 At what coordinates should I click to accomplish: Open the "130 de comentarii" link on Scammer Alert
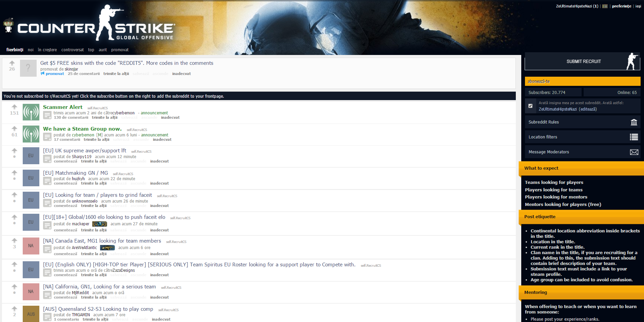71,117
